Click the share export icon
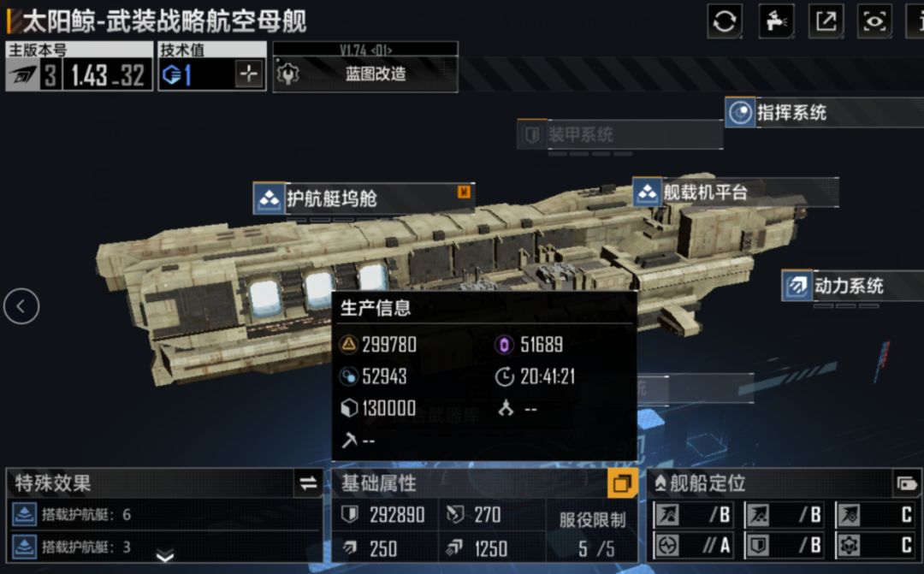 click(826, 21)
